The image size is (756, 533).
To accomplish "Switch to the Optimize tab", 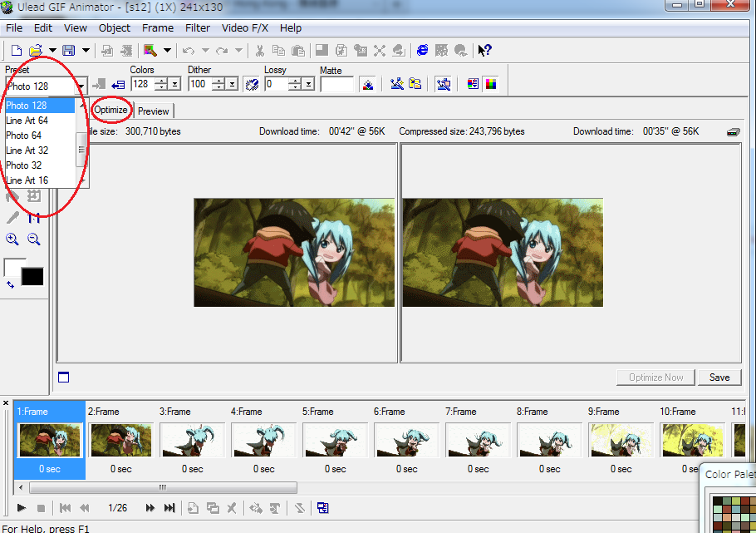I will [x=110, y=110].
